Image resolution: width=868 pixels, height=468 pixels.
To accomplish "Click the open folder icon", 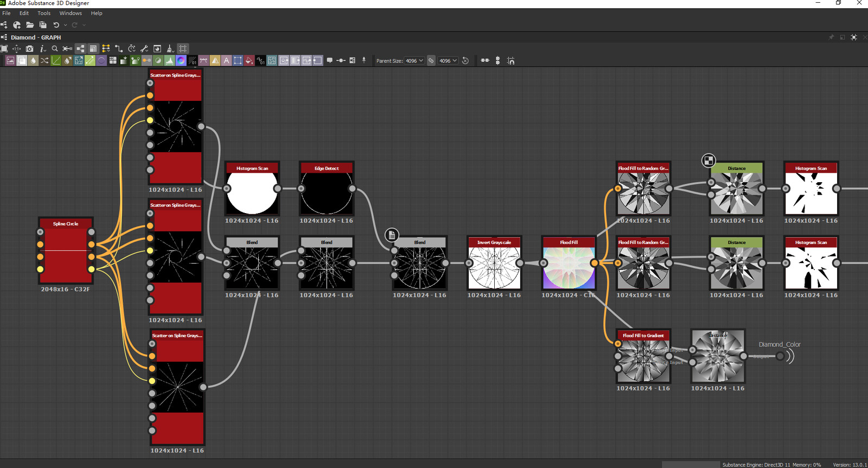I will point(30,25).
